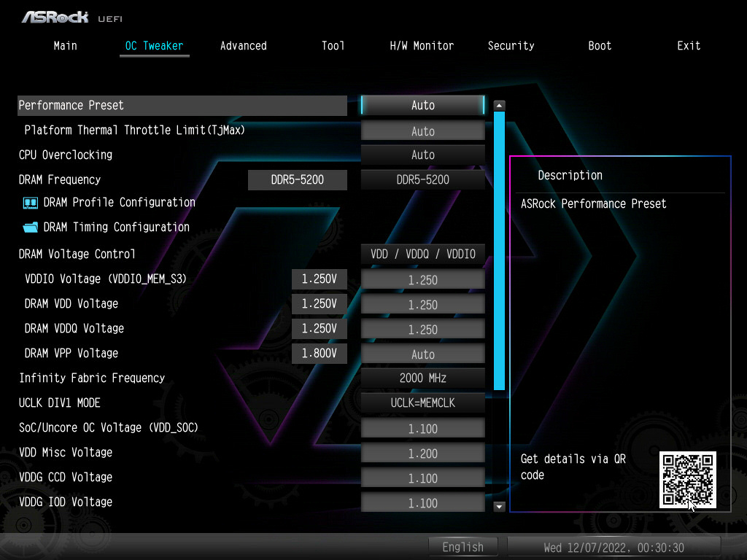This screenshot has width=747, height=560.
Task: Open the Performance Preset dropdown
Action: tap(422, 105)
